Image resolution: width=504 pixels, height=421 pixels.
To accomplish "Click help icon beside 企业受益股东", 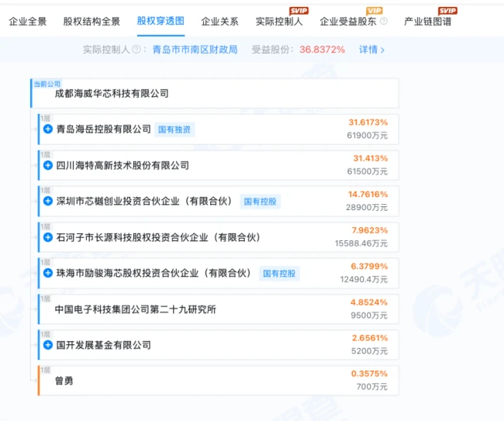I will (384, 21).
